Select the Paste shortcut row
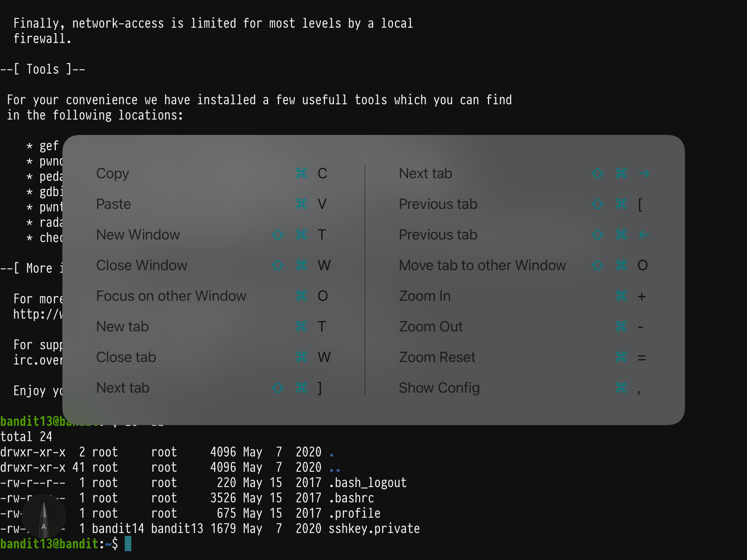The height and width of the screenshot is (560, 747). click(113, 204)
